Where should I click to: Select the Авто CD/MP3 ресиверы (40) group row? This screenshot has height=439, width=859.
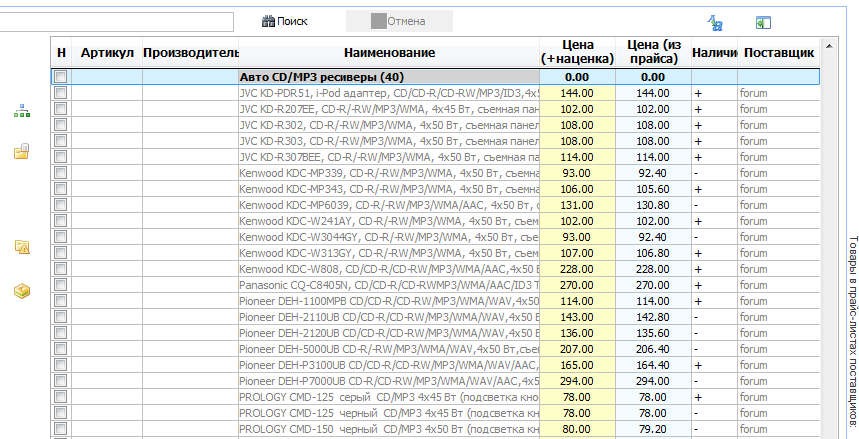pyautogui.click(x=436, y=77)
